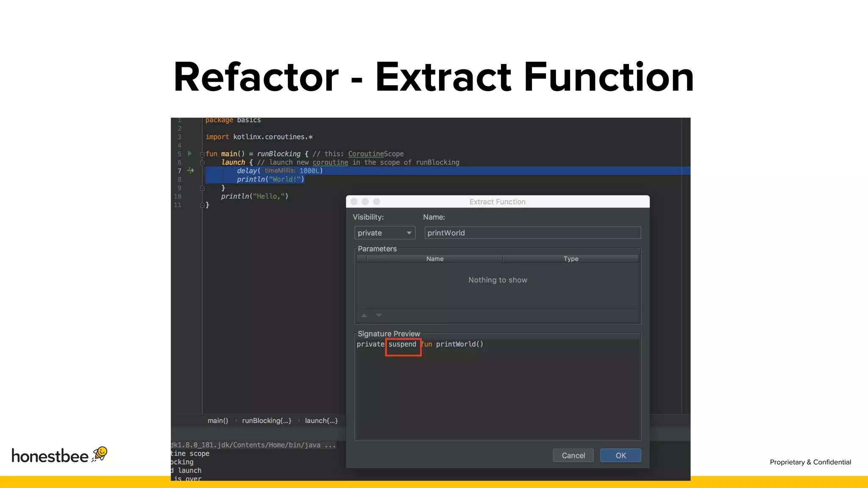Click the honestbee bee logo icon
Image resolution: width=868 pixels, height=488 pixels.
click(x=100, y=454)
